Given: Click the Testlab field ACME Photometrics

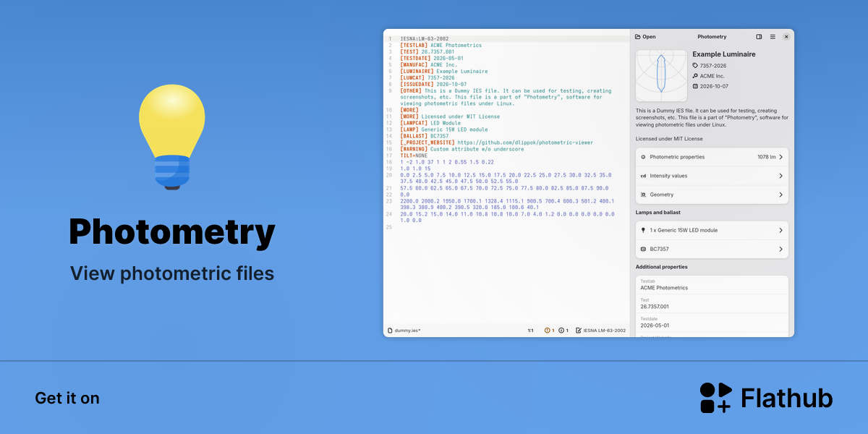Looking at the screenshot, I should 712,284.
